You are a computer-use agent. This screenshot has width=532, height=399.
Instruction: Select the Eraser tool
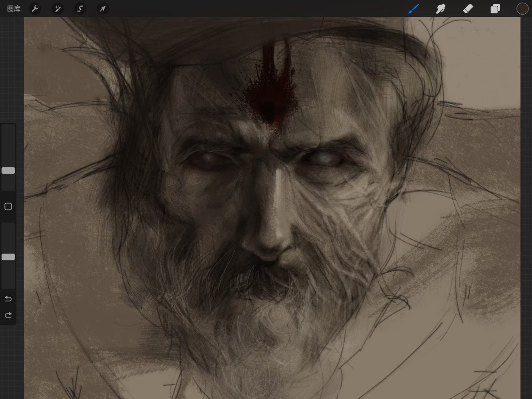coord(468,8)
